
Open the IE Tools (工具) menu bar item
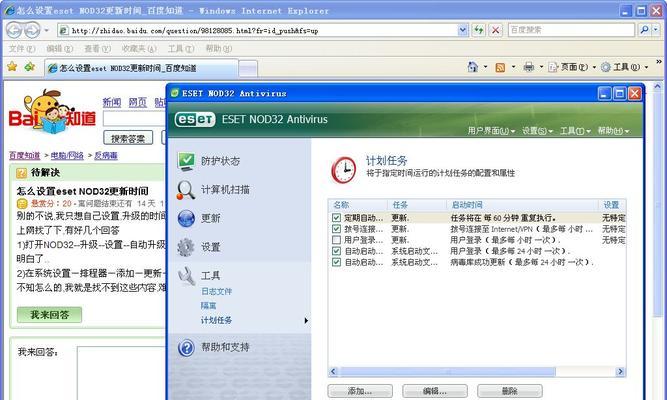click(x=181, y=49)
